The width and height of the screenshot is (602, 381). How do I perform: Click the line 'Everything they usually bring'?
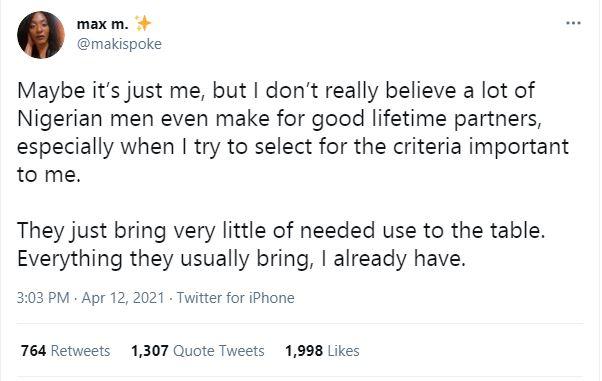(241, 259)
